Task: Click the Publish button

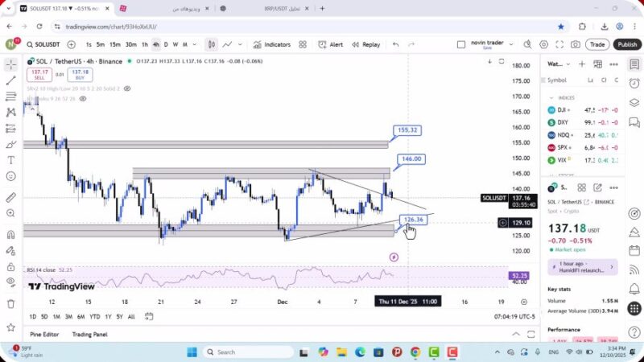Action: (626, 45)
